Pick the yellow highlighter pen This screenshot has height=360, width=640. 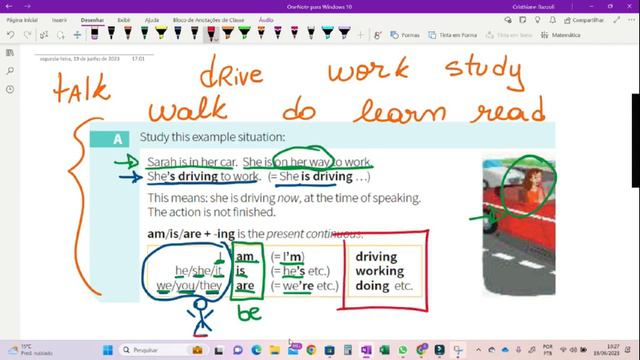click(x=161, y=33)
